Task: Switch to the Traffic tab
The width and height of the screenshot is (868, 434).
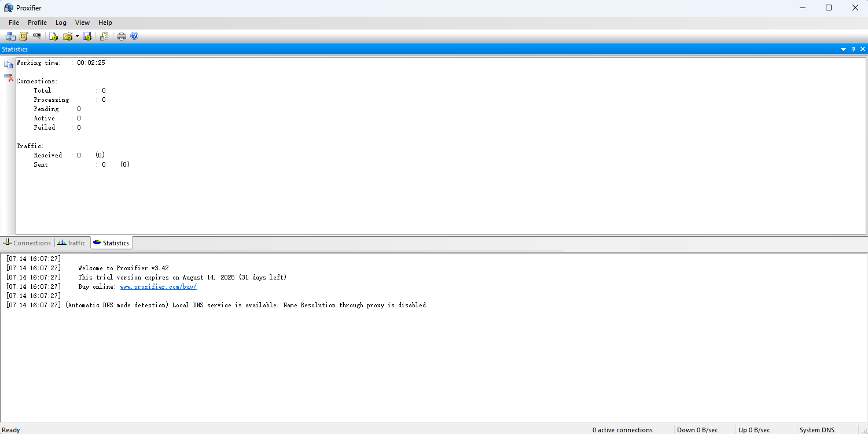Action: tap(72, 243)
